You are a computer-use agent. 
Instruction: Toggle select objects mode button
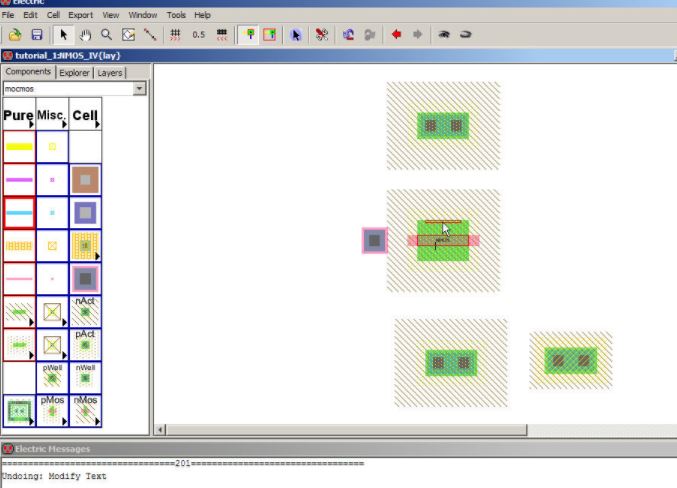(249, 35)
